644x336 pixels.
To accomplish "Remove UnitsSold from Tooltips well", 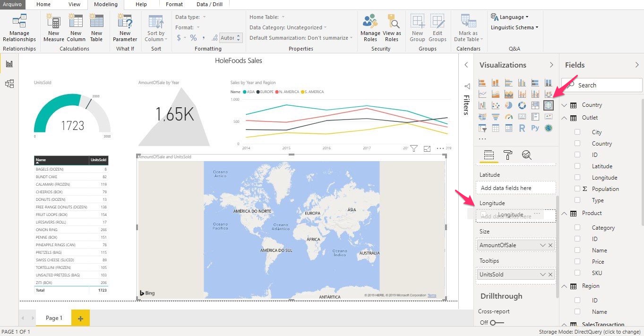I will (550, 275).
